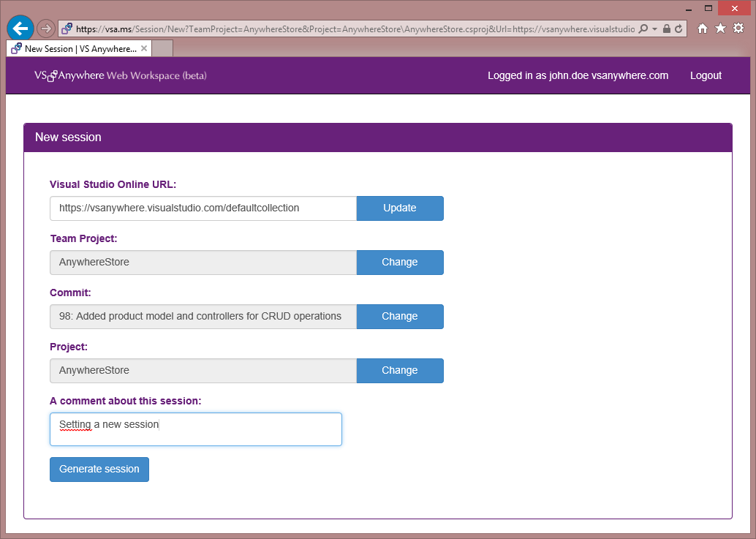Go to the browser Home icon
Screen dimensions: 756x539
(x=703, y=29)
